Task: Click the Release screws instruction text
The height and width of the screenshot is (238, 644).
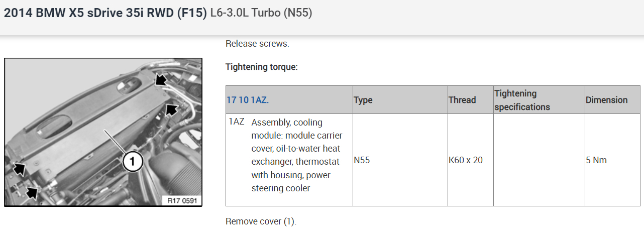Action: pos(257,44)
